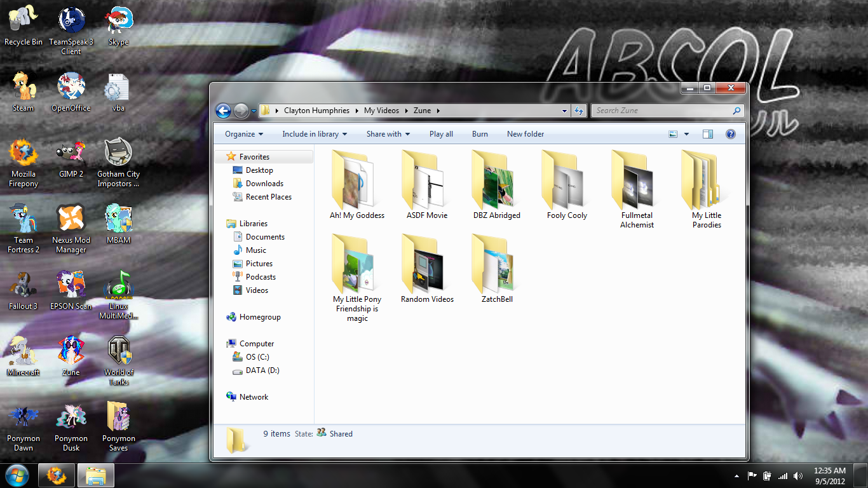This screenshot has height=488, width=868.
Task: Select the My Little Parodies folder
Action: point(707,189)
